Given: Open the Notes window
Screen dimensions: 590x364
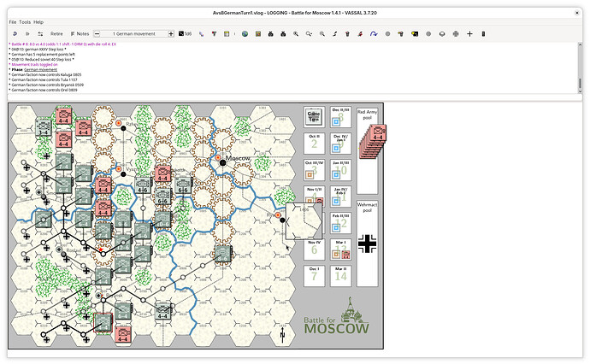Looking at the screenshot, I should pyautogui.click(x=79, y=33).
